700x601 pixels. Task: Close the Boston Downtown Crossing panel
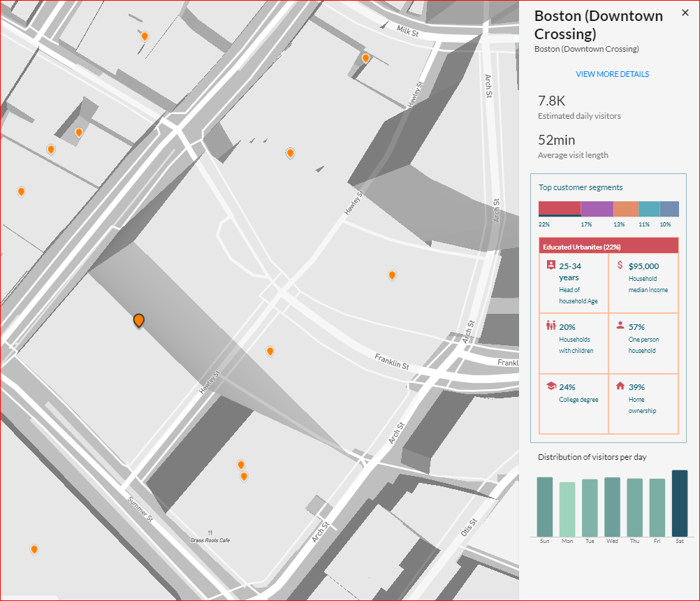tap(685, 13)
